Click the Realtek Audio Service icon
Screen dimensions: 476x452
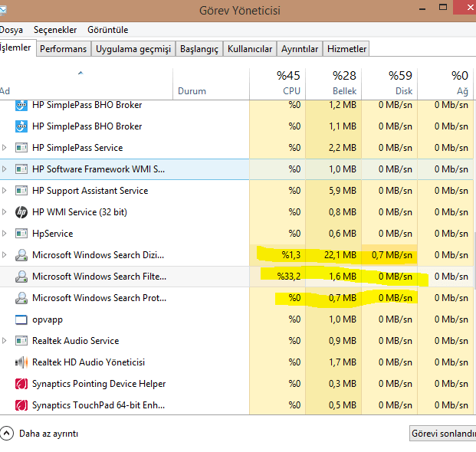21,341
